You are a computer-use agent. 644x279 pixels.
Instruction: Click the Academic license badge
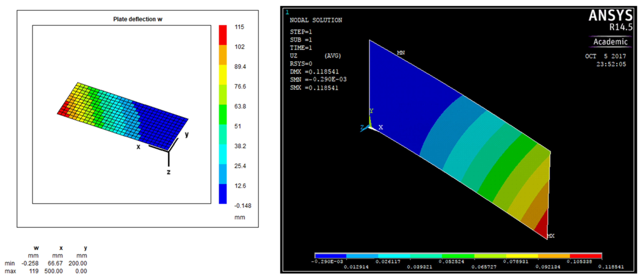[610, 42]
